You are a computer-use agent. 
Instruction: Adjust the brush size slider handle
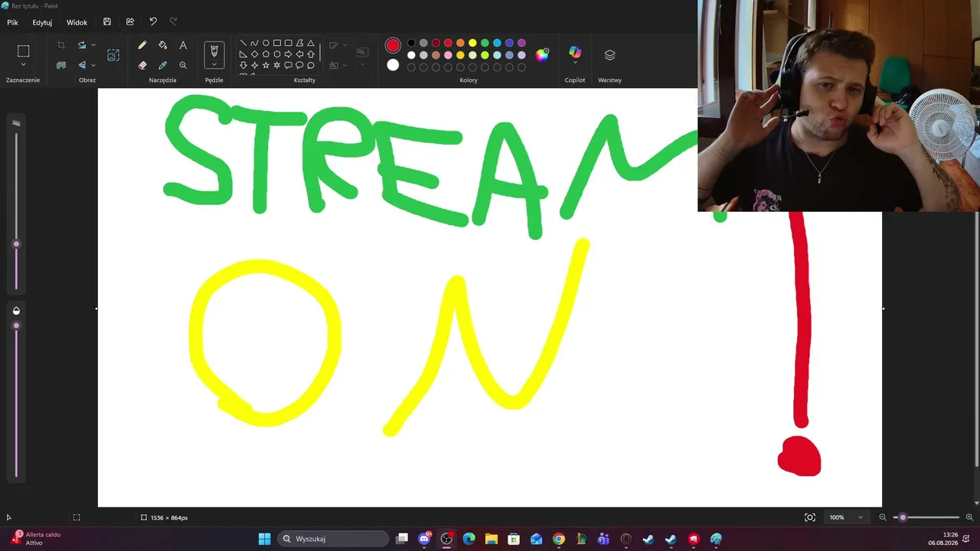16,244
